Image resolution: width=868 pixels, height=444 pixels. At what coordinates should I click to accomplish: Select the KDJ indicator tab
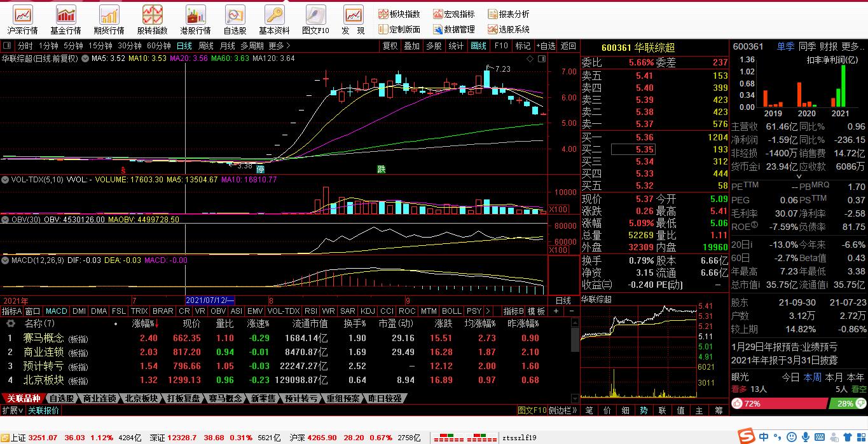368,311
